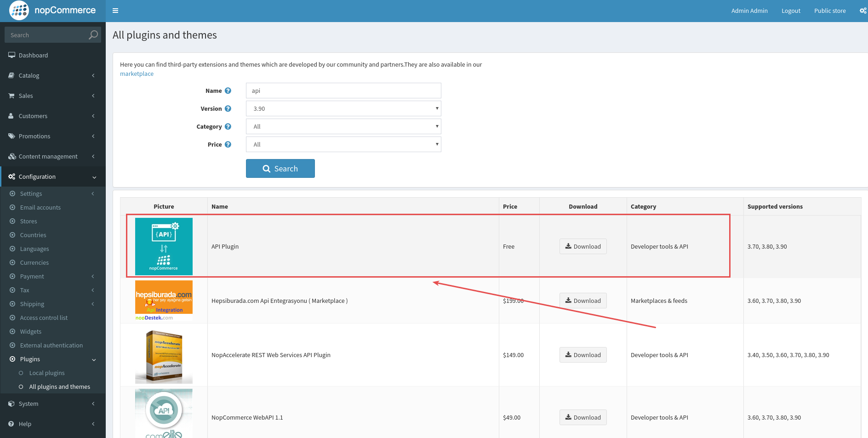This screenshot has height=438, width=868.
Task: Expand the Customers menu chevron
Action: tap(93, 116)
